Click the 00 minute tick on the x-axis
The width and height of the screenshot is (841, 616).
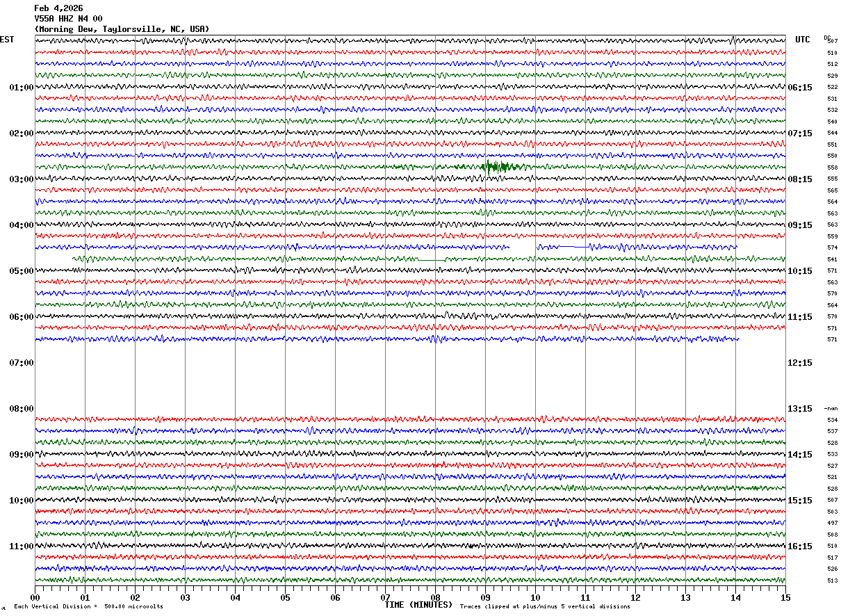click(35, 597)
